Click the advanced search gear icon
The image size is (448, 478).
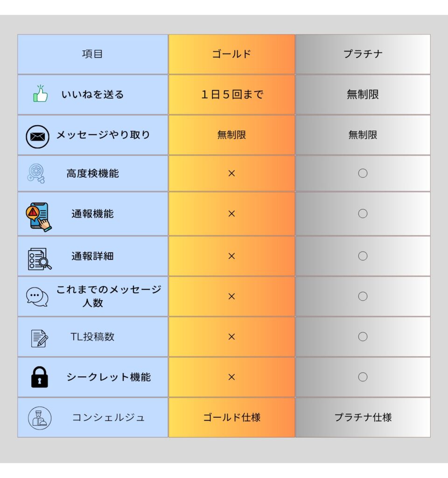pyautogui.click(x=36, y=173)
